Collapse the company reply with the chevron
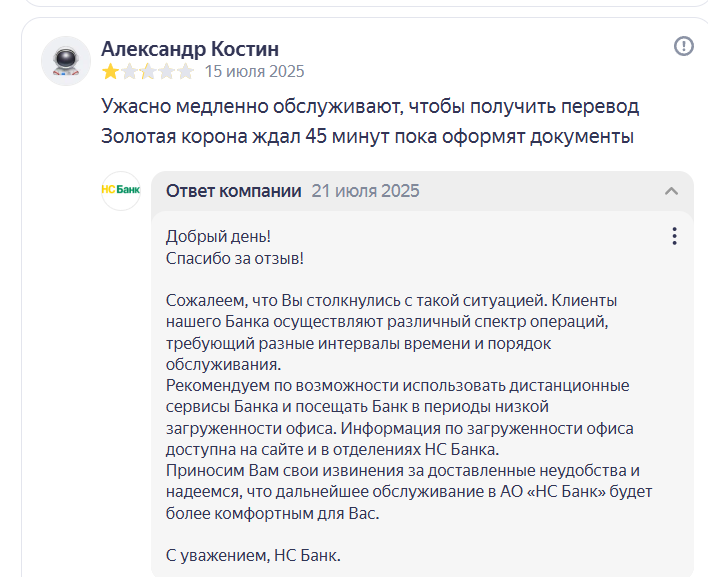The image size is (708, 577). click(x=671, y=191)
